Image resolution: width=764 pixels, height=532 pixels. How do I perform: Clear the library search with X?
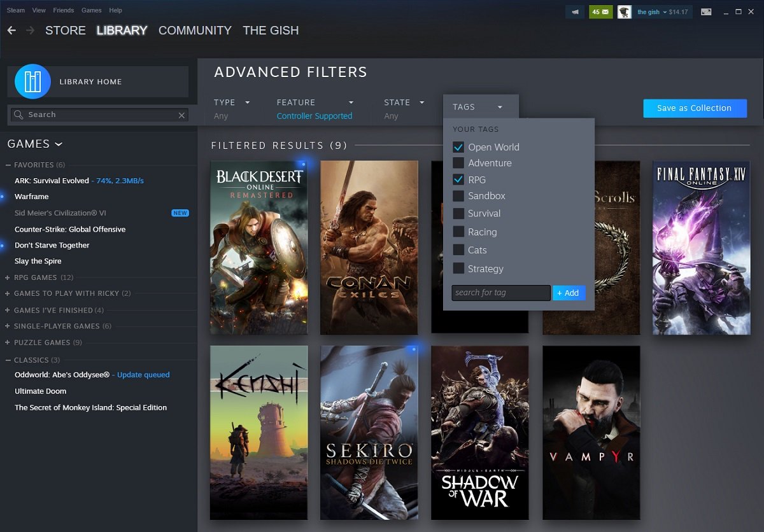(181, 115)
